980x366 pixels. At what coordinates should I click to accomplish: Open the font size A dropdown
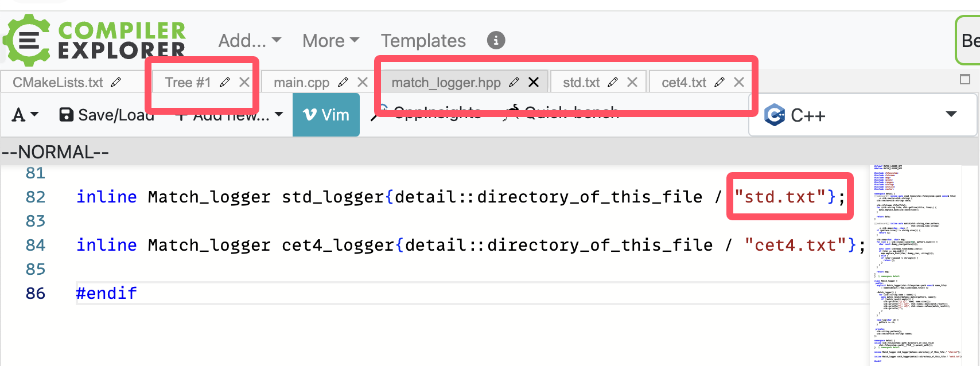point(25,115)
